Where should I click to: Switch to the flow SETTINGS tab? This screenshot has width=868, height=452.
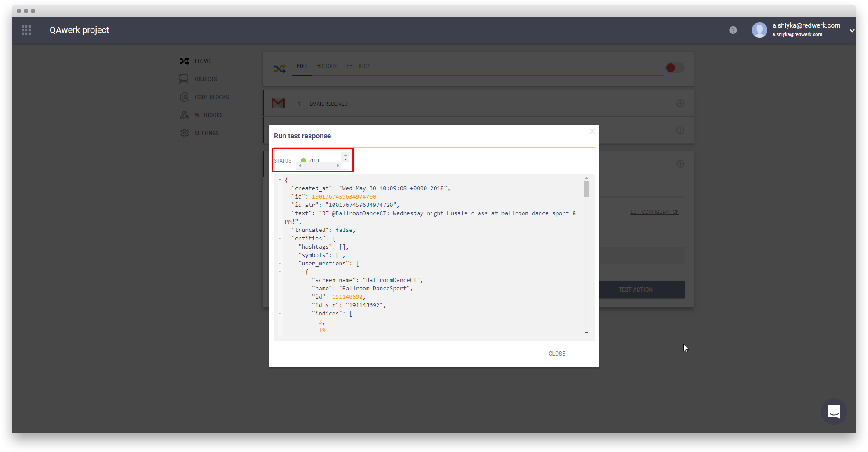358,66
